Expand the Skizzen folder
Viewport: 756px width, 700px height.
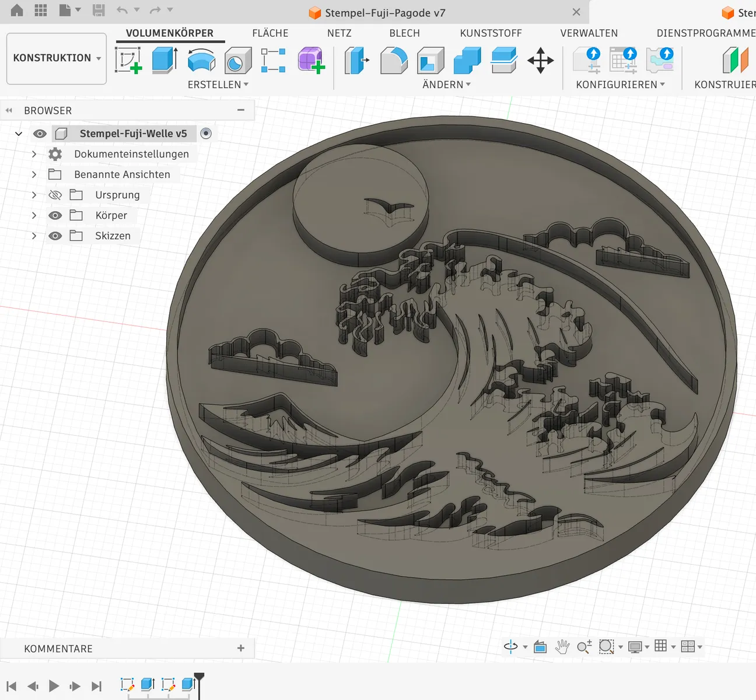pos(34,236)
